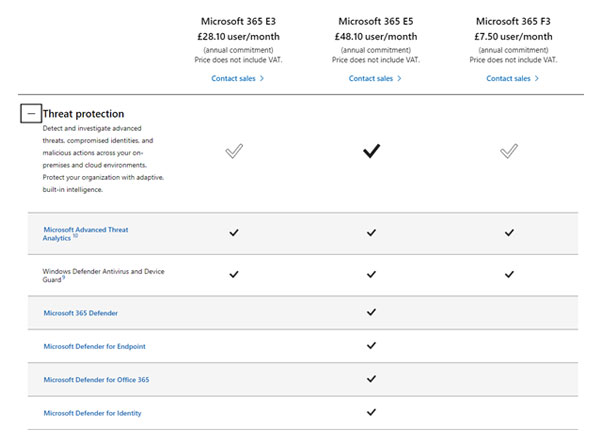Click Windows Defender Antivirus and Device Guard text
Viewport: 602px width, 447px height.
103,275
